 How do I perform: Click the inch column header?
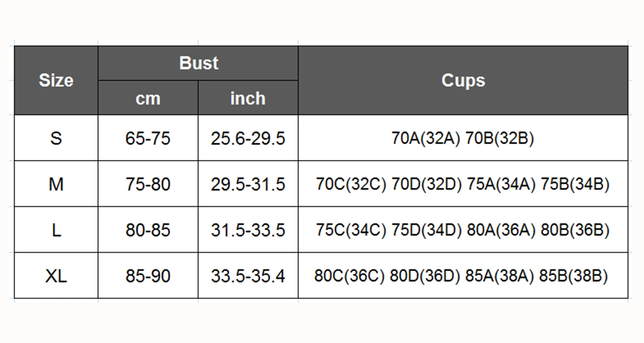point(248,98)
